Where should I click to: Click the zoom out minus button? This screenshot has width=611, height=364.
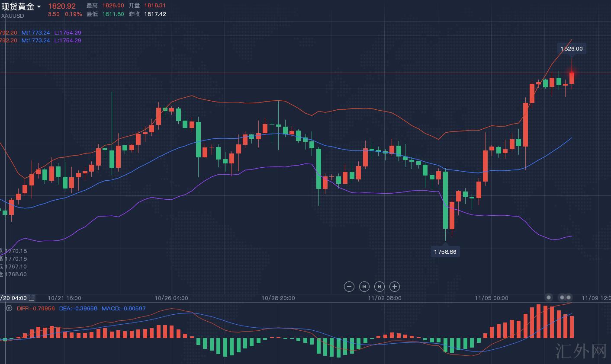[x=349, y=286]
